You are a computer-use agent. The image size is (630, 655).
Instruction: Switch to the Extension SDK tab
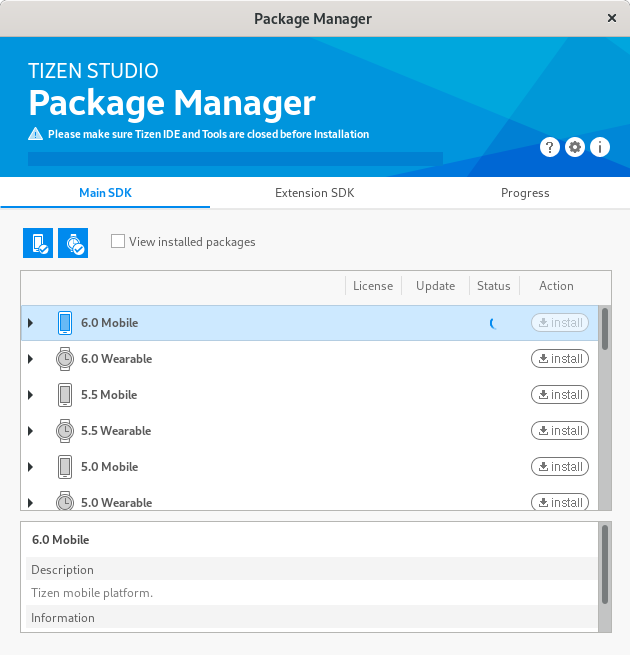coord(314,193)
